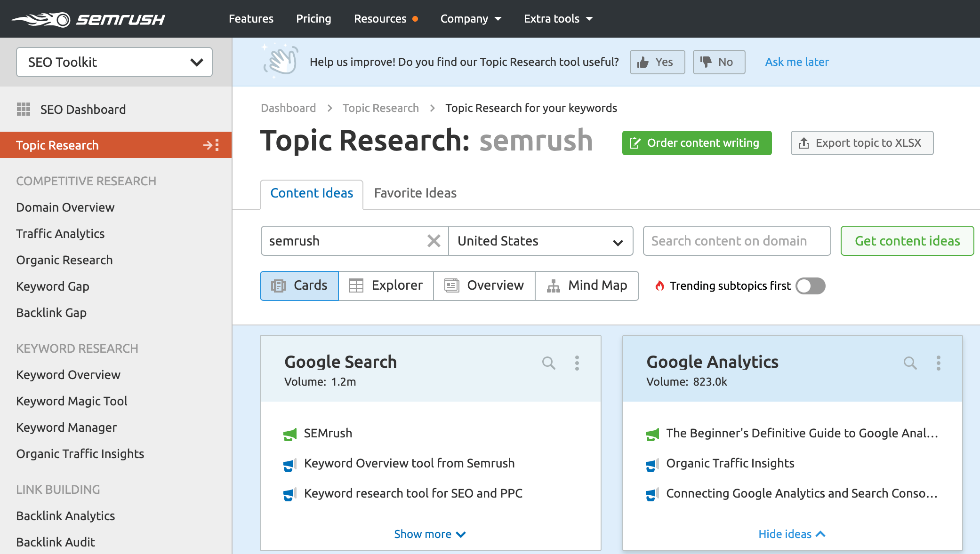This screenshot has width=980, height=554.
Task: Select the Explorer view
Action: (x=386, y=285)
